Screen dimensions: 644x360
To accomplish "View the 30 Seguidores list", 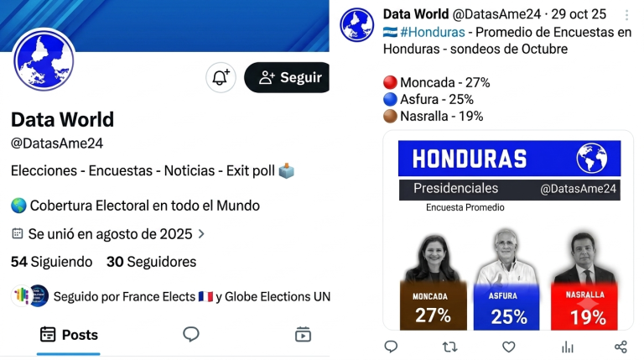I will click(151, 262).
